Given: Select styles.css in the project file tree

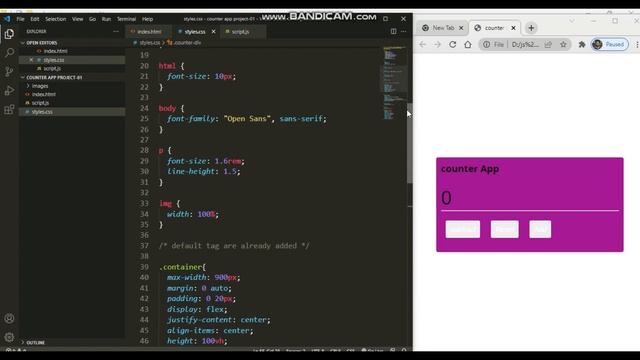Looking at the screenshot, I should 42,112.
